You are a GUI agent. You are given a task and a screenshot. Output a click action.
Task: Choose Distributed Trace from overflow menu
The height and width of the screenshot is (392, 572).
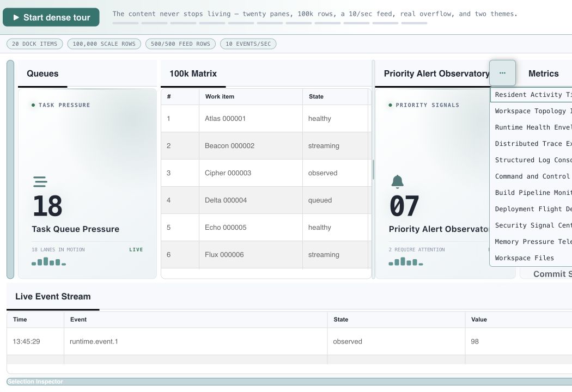(x=531, y=144)
